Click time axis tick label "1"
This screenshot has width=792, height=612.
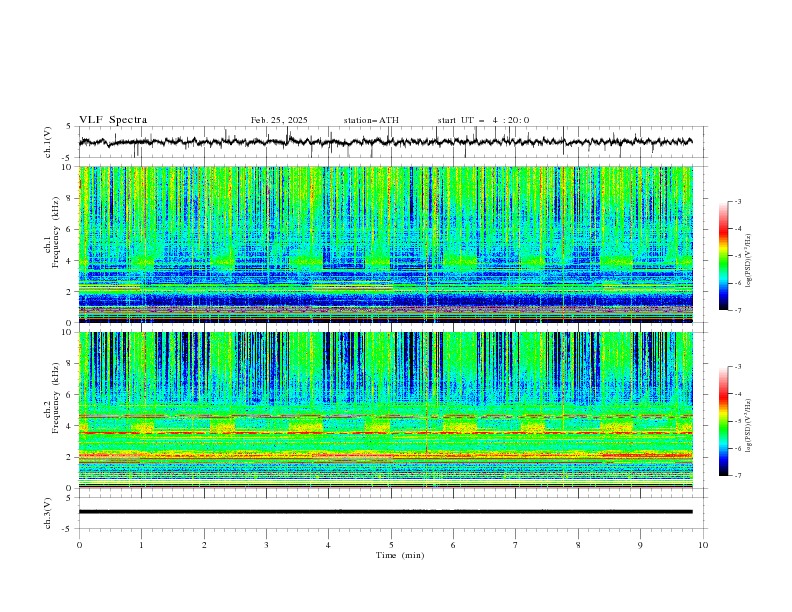point(141,545)
